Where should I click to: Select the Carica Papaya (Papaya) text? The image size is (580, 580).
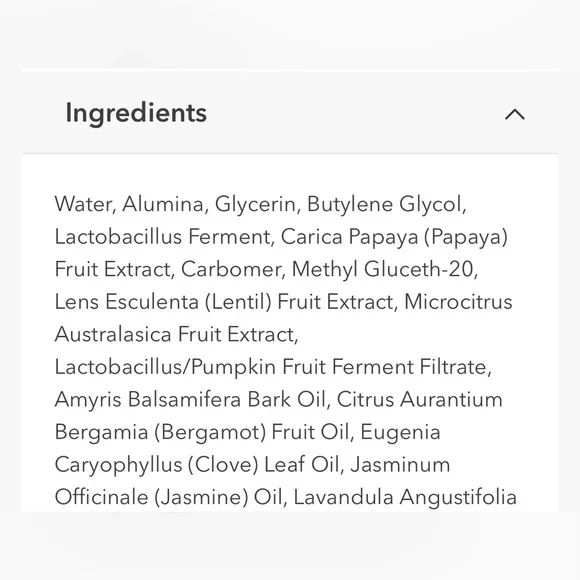coord(394,237)
